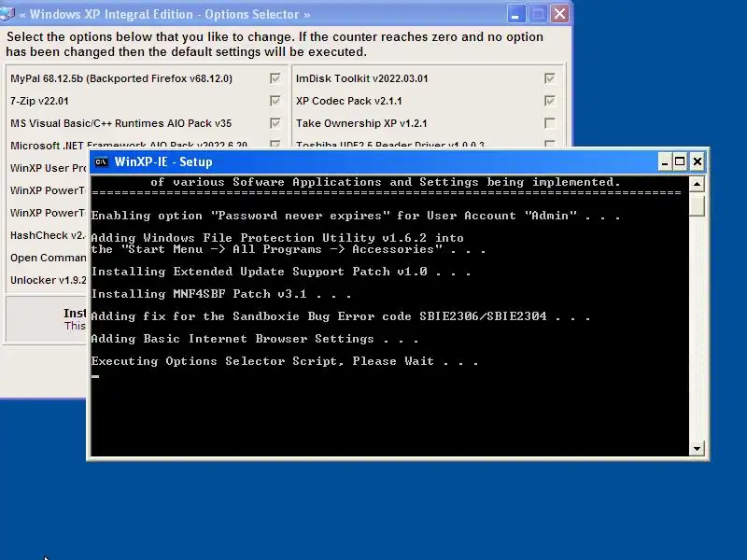The image size is (747, 560).
Task: Enable Take Ownership XP v1.2.1 checkbox
Action: (x=549, y=123)
